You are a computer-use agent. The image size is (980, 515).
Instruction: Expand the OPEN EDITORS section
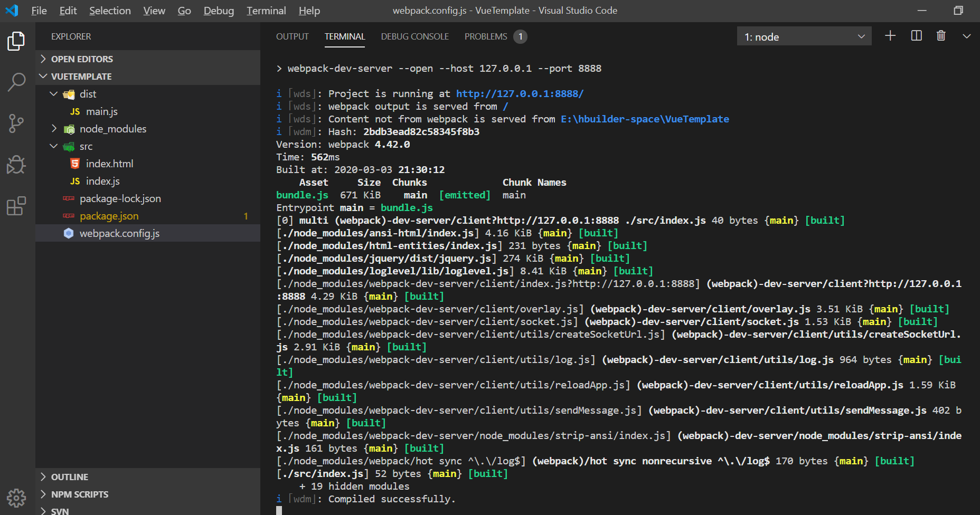pos(43,59)
